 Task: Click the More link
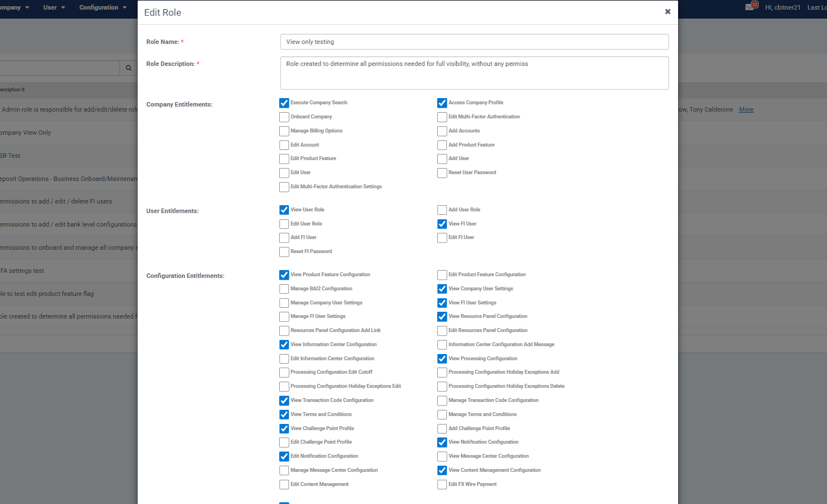[x=746, y=110]
